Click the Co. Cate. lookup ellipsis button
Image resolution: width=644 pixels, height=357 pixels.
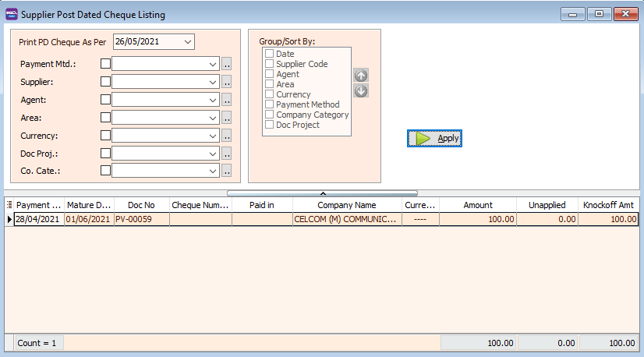227,171
